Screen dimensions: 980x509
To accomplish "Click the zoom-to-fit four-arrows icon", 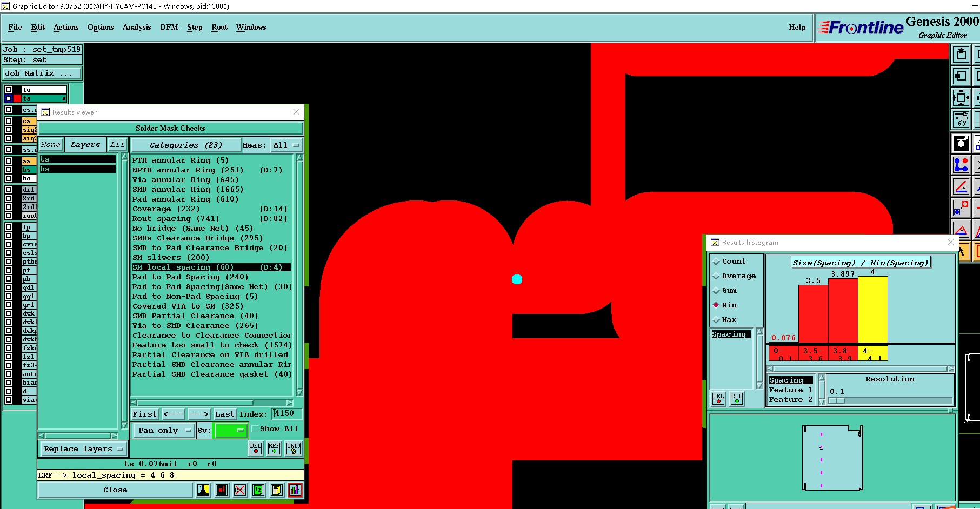I will coord(961,98).
